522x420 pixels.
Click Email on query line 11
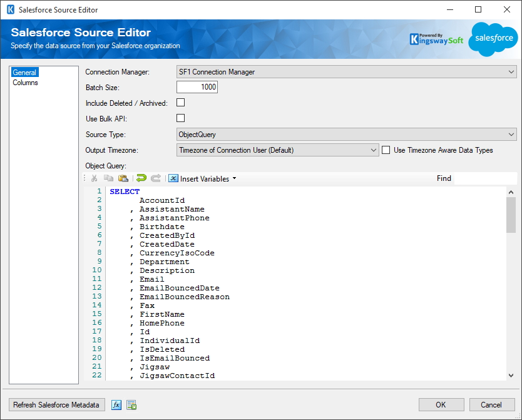152,279
